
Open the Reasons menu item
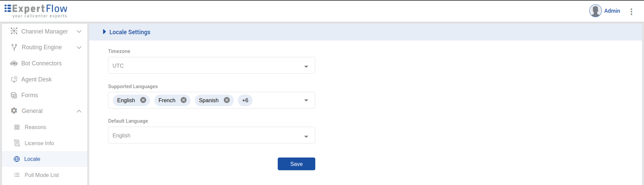pos(35,127)
